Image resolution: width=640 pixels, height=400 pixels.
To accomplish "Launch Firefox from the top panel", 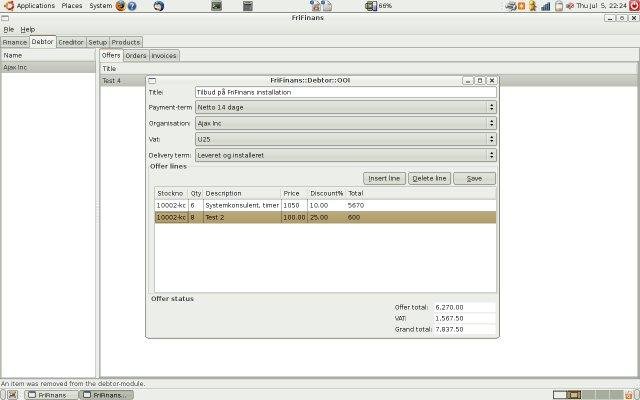I will (121, 6).
